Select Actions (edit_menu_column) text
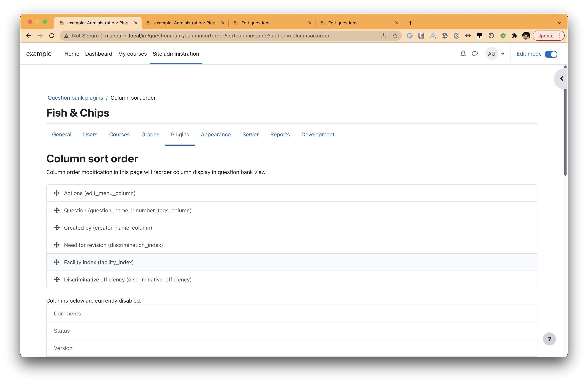The image size is (588, 384). (100, 193)
